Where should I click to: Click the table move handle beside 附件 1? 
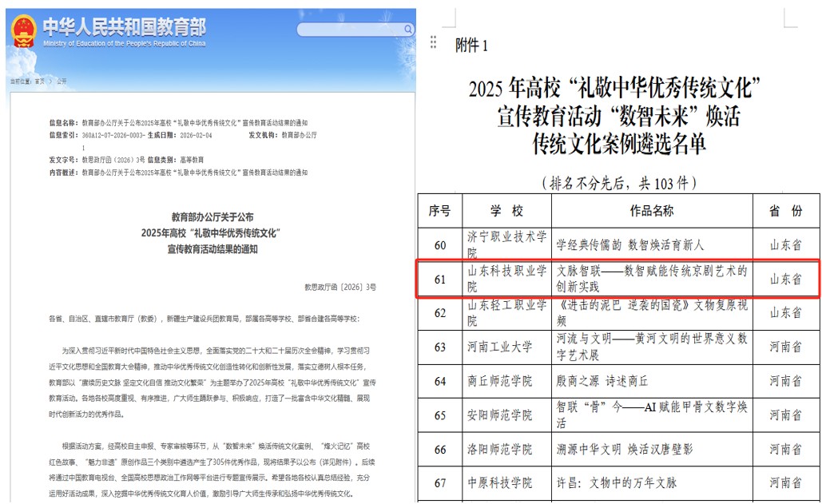[x=433, y=42]
